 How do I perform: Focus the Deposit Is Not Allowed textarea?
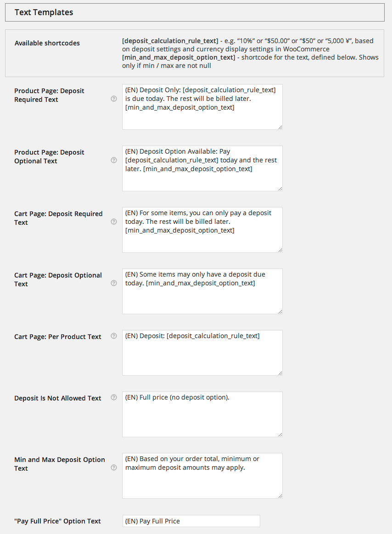(202, 414)
